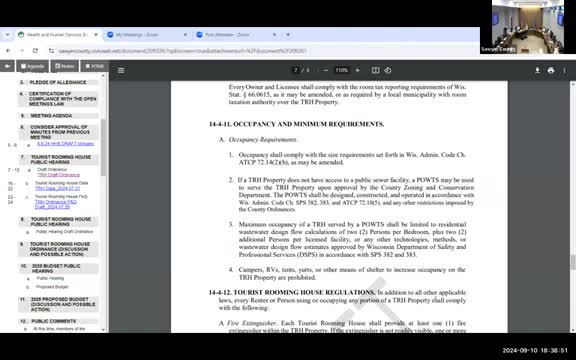Select Meeting Agenda item 5

(x=58, y=116)
